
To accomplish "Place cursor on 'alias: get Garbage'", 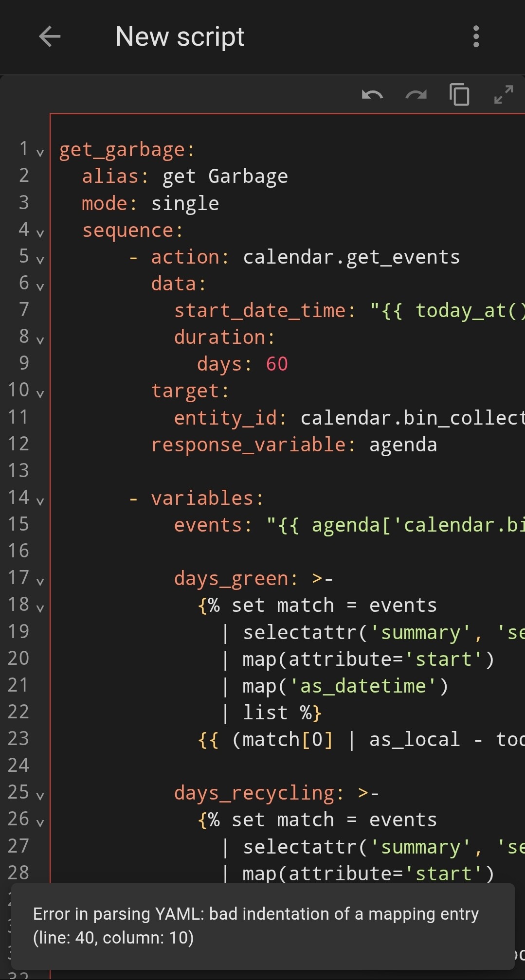I will [x=185, y=177].
